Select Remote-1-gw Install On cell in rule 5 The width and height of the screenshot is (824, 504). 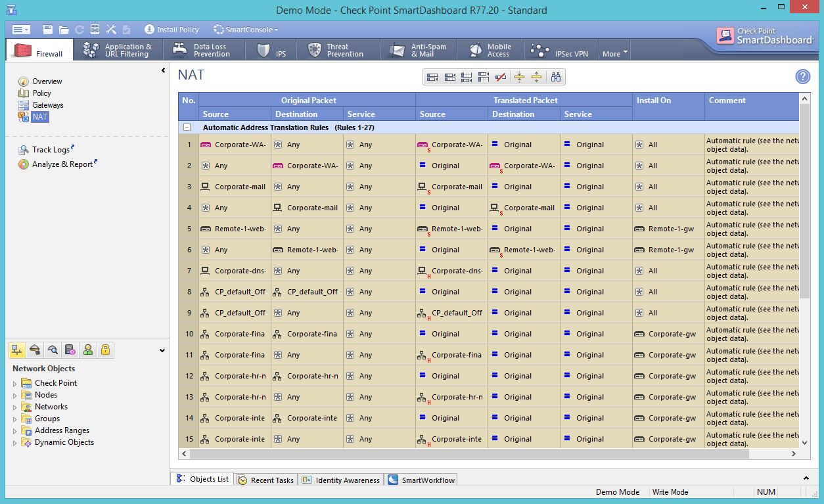[668, 229]
